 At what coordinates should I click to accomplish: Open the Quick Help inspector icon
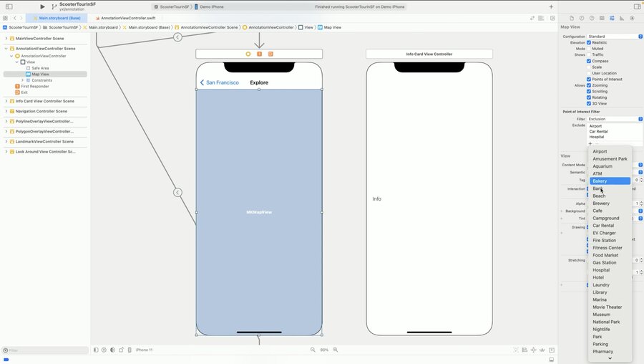pyautogui.click(x=592, y=18)
